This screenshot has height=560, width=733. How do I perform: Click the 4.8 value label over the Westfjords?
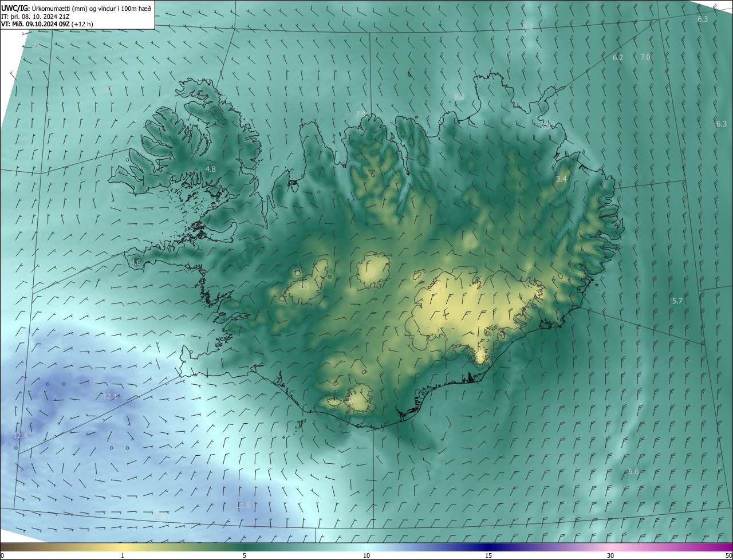(x=211, y=169)
